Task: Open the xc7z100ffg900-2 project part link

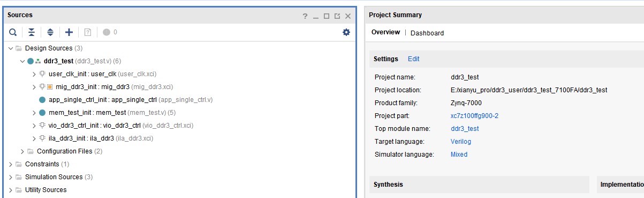Action: point(474,116)
